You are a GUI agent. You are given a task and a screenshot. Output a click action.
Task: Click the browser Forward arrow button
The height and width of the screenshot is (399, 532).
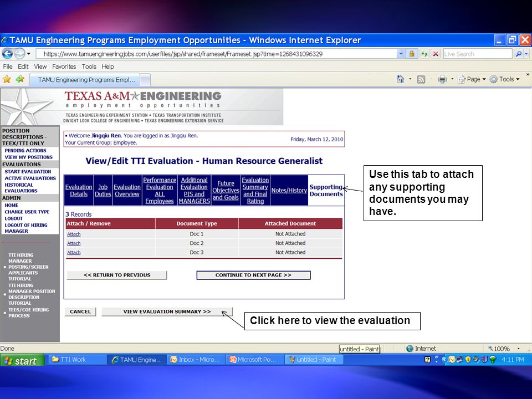(19, 54)
